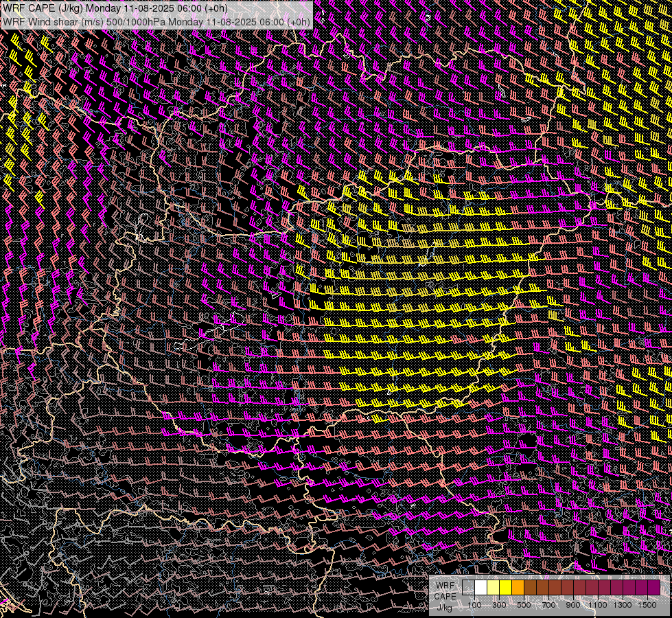Click the 'J/kg' unit label in legend
Viewport: 672px width, 618px height.
444,607
